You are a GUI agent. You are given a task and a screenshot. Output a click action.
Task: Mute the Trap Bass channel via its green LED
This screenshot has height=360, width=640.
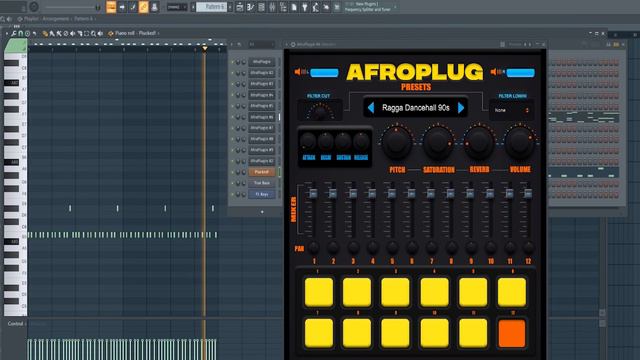(x=233, y=183)
